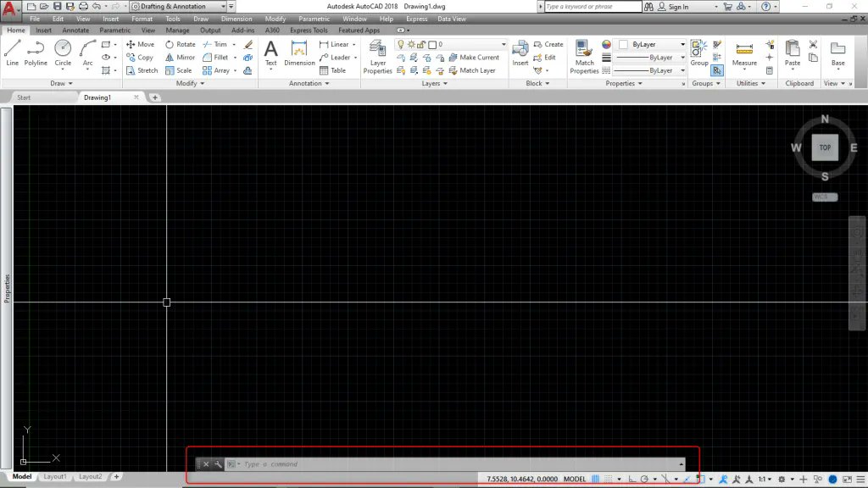
Task: Click the Plot printer icon
Action: [83, 7]
